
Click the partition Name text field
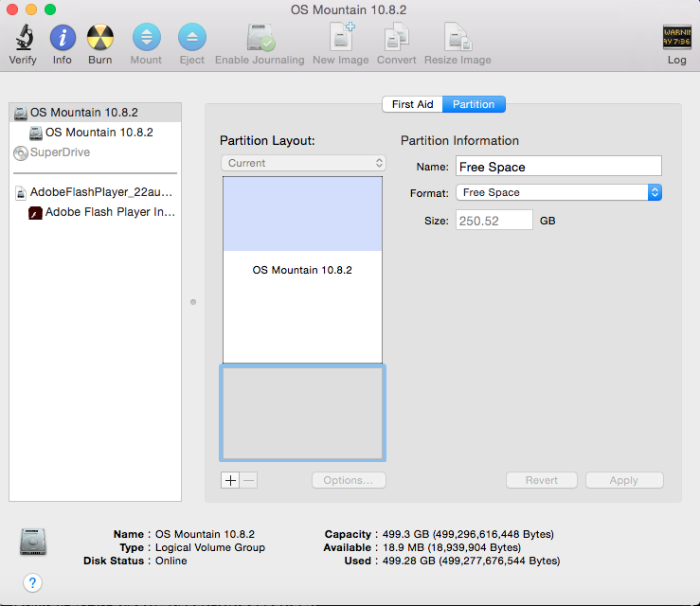point(559,167)
